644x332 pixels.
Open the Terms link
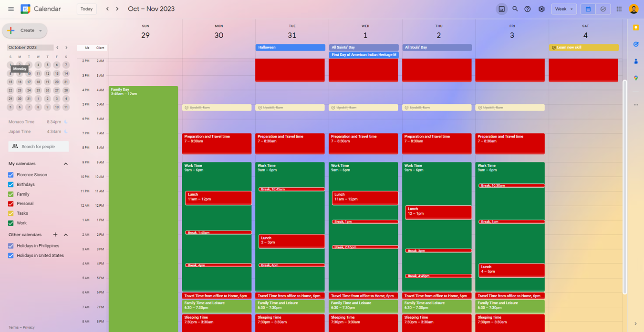[13, 327]
